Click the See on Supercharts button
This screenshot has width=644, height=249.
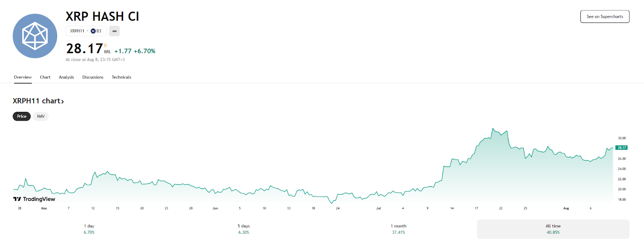pos(605,16)
